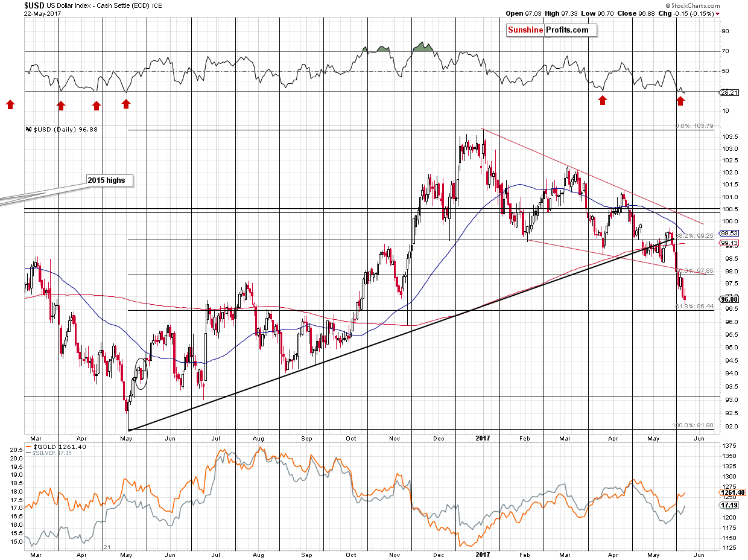
Task: Select the Low 96.70 value
Action: 596,13
